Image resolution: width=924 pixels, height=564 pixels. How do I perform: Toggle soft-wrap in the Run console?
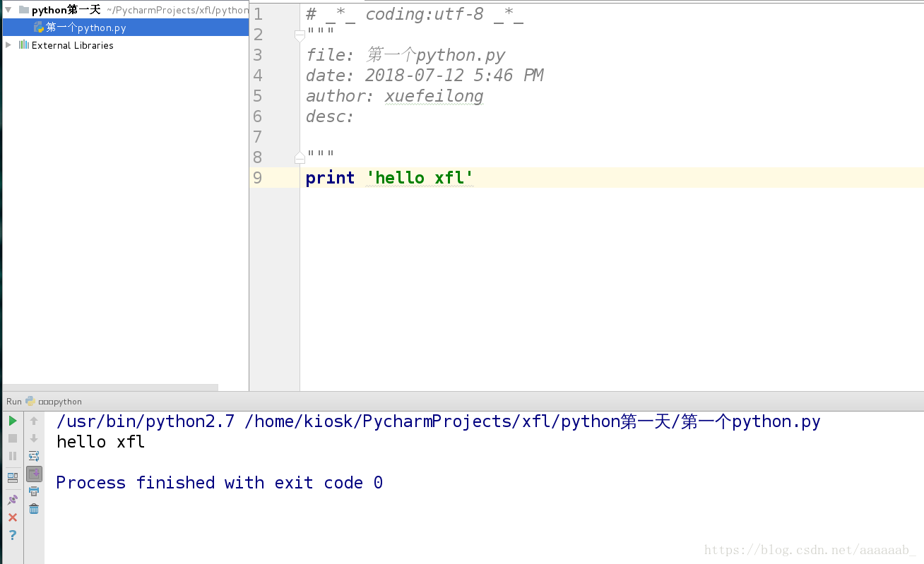click(34, 456)
